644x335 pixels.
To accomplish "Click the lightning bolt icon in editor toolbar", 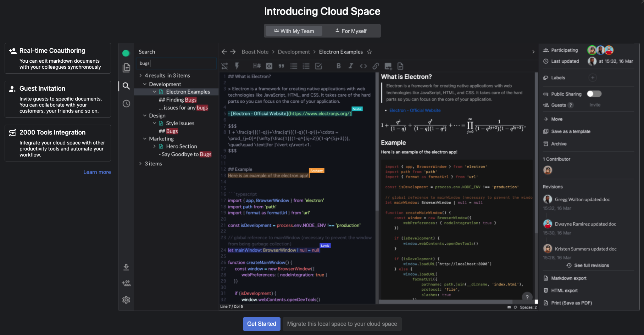I will (x=237, y=66).
